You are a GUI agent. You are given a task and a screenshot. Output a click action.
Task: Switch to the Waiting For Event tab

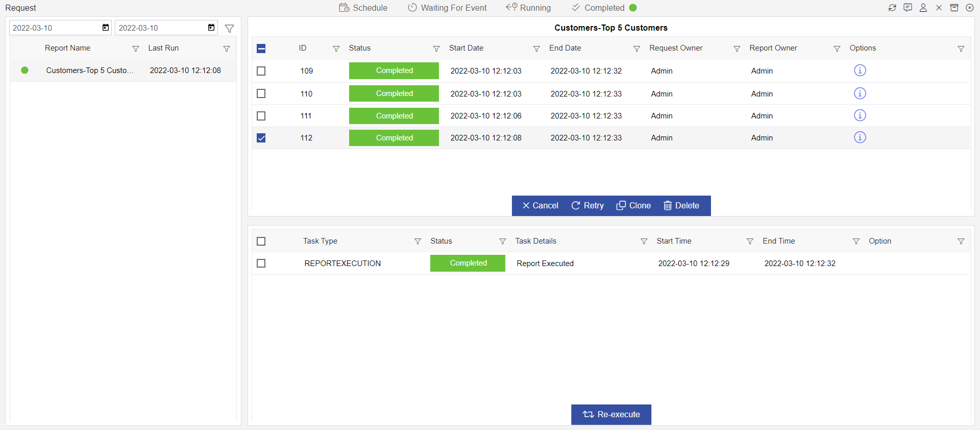pyautogui.click(x=447, y=8)
